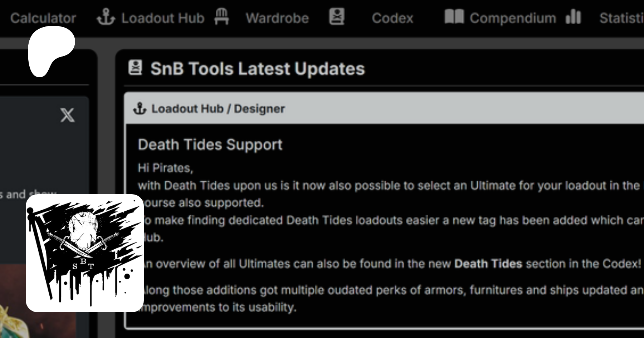Click the open book icon beside Compendium
Screen dimensions: 644x338
point(454,17)
